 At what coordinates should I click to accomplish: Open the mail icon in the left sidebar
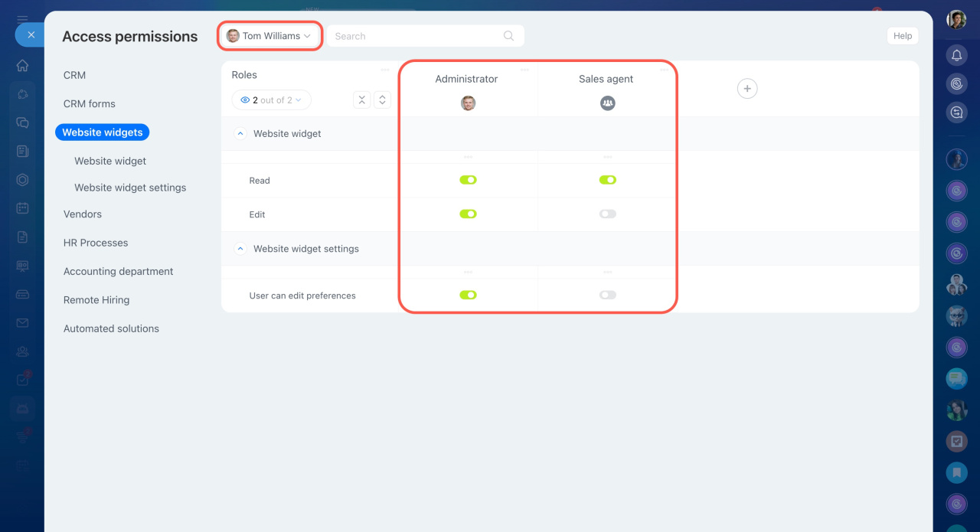[x=23, y=323]
